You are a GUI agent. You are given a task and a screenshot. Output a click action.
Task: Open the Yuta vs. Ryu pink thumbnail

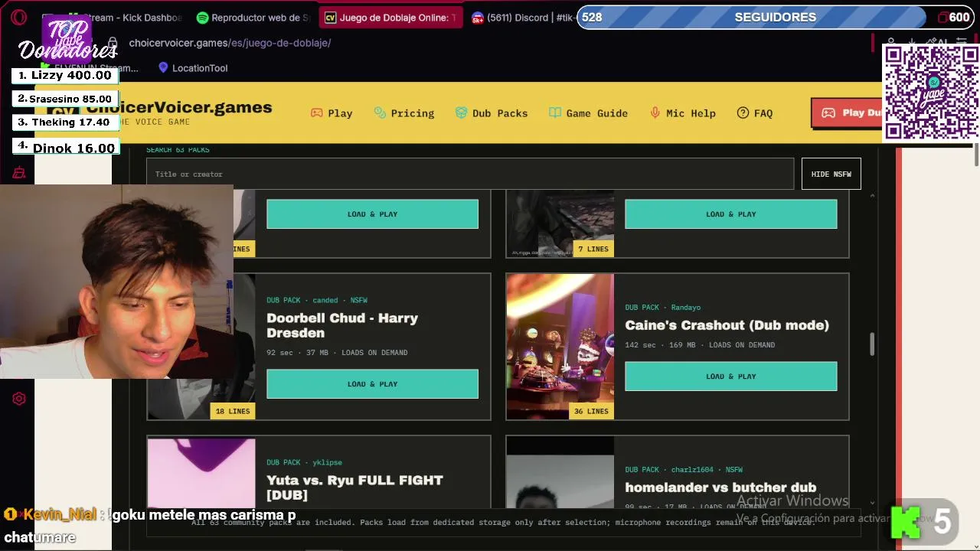[x=201, y=472]
